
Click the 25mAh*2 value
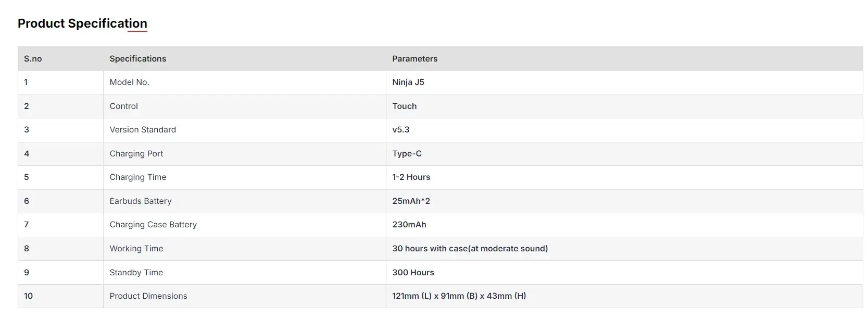click(411, 201)
